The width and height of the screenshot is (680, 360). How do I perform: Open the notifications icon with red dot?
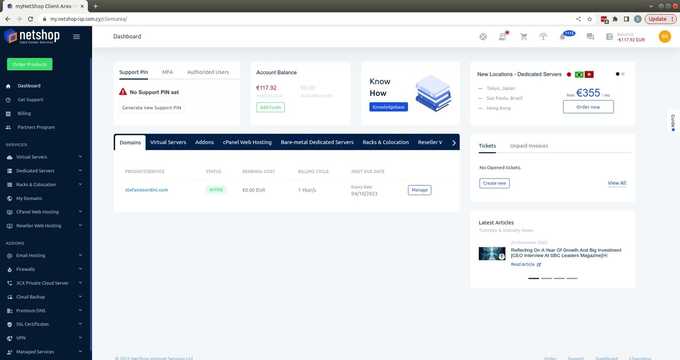click(x=503, y=36)
